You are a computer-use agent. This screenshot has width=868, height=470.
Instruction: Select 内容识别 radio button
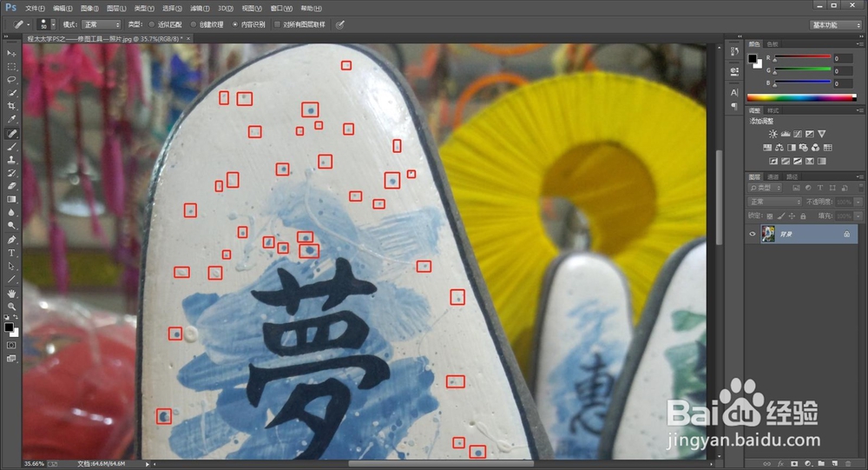coord(235,24)
